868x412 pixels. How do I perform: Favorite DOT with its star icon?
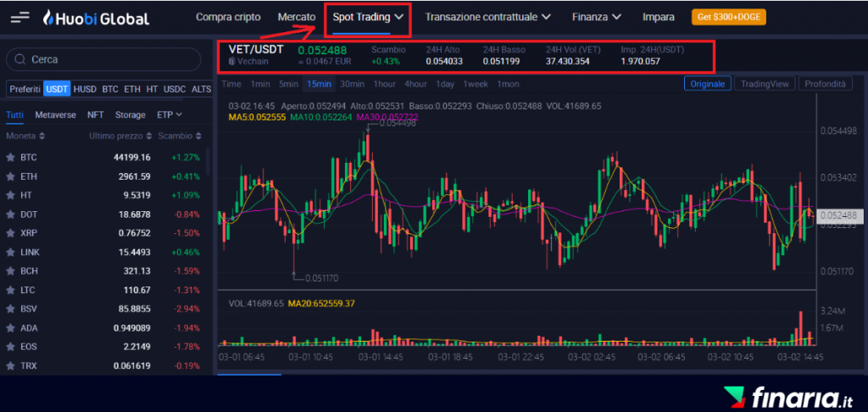(10, 214)
